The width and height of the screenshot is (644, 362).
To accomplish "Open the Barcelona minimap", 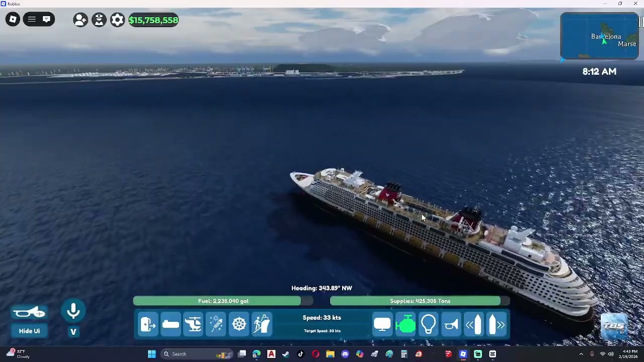I will point(599,36).
